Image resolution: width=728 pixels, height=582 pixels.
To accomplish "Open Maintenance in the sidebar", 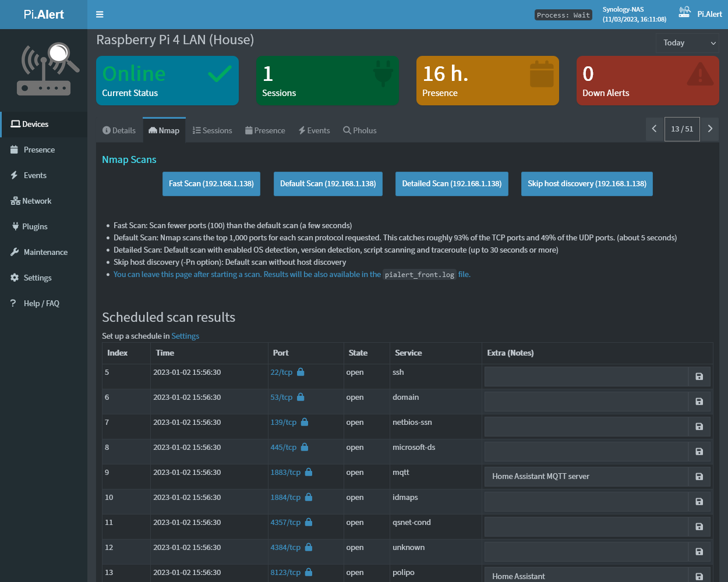I will 45,252.
